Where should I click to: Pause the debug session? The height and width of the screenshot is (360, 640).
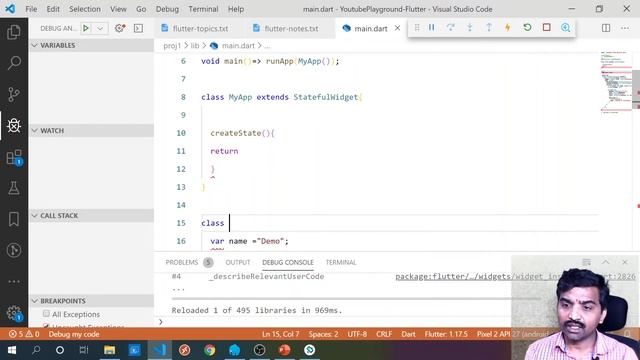coord(431,27)
